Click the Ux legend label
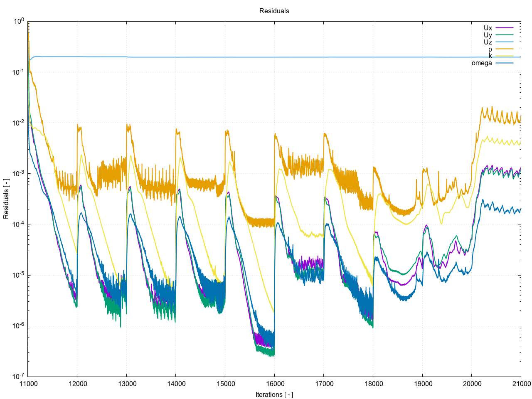532x399 pixels. point(488,28)
